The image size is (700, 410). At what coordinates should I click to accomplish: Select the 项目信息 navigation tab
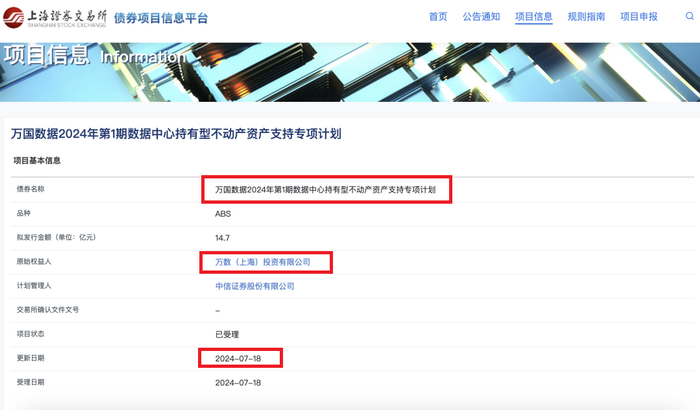[x=534, y=17]
